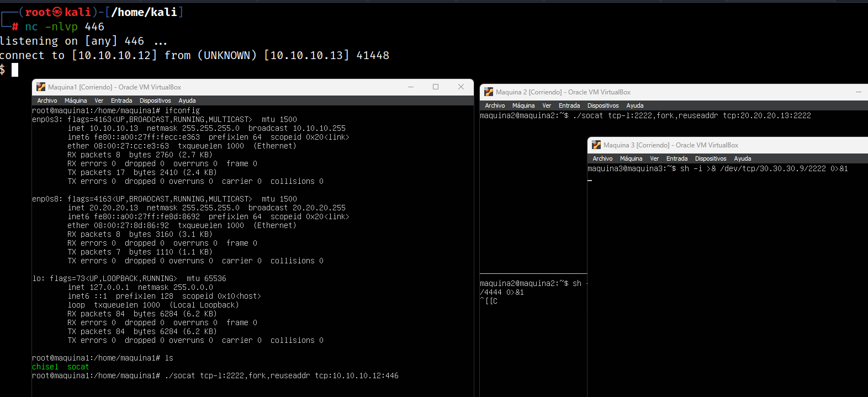
Task: Click the Maquina 3 [Corriendo] window title
Action: (671, 145)
